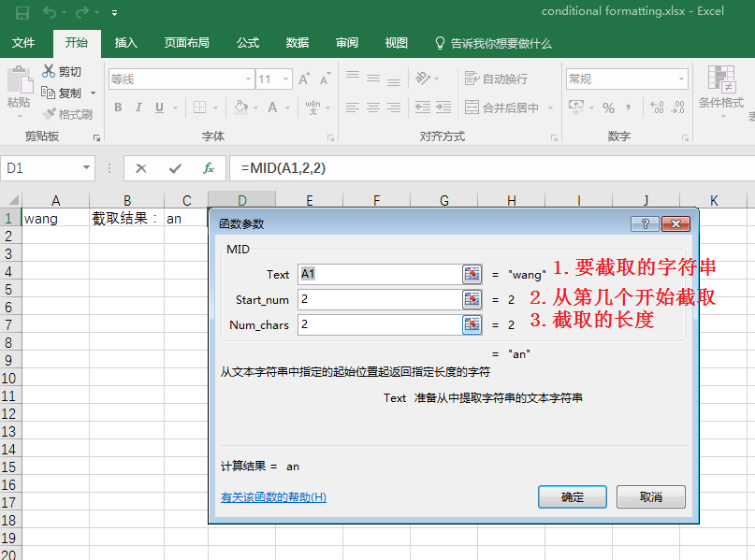Switch to Page Layout (页面布局) tab
Viewport: 755px width, 560px height.
[x=187, y=43]
